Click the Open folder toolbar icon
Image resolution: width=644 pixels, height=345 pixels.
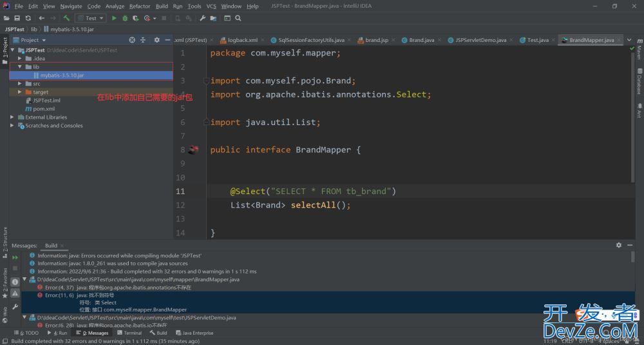click(6, 18)
